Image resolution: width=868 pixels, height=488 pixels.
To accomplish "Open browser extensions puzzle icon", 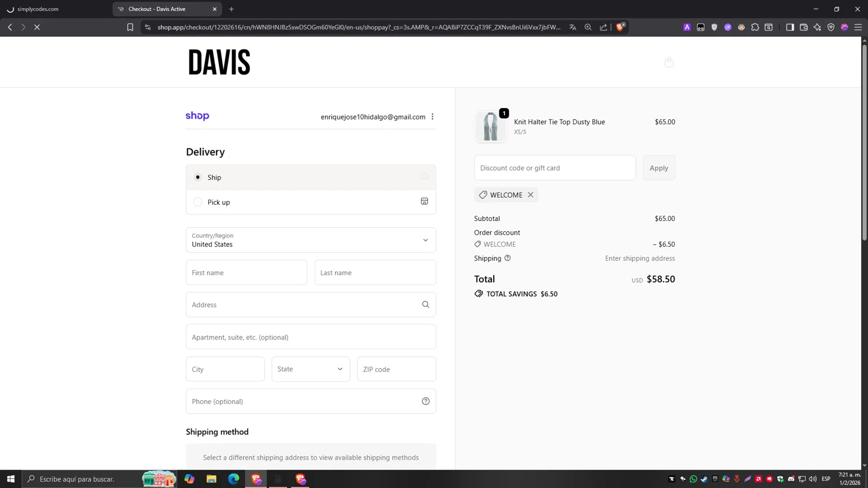I will 755,27.
